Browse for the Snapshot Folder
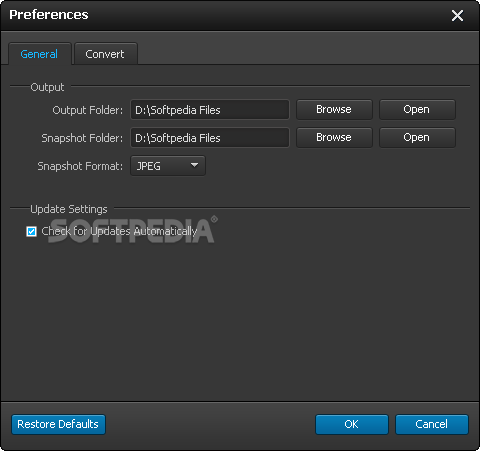 pyautogui.click(x=334, y=138)
